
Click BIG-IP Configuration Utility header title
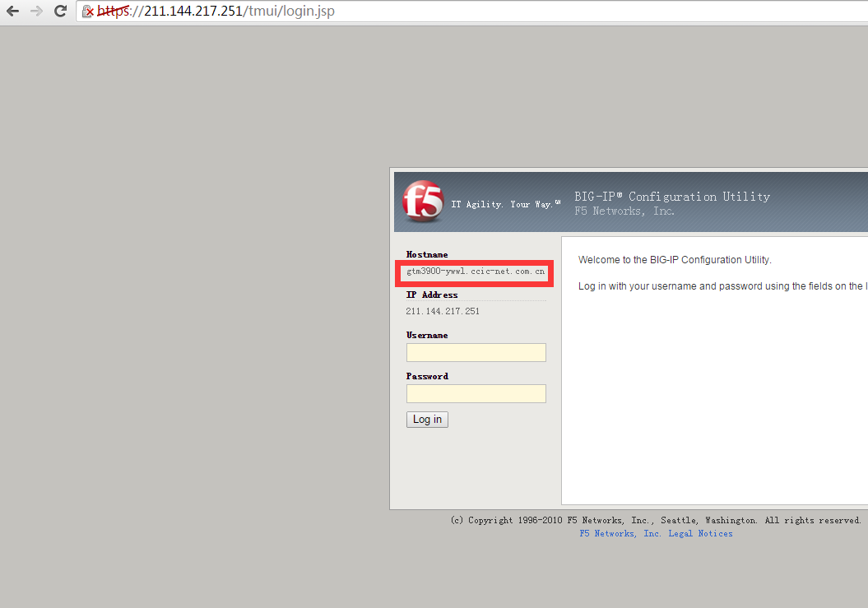point(672,197)
